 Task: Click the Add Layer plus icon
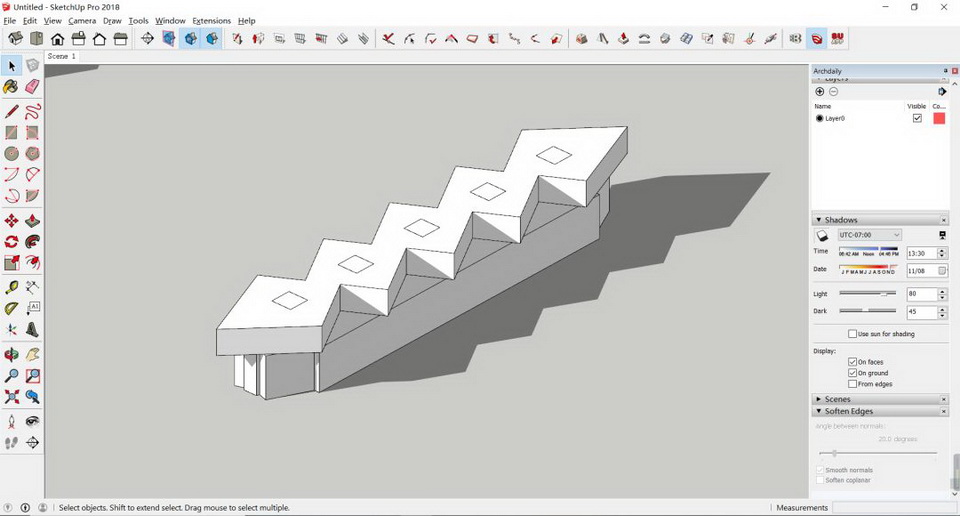click(820, 91)
